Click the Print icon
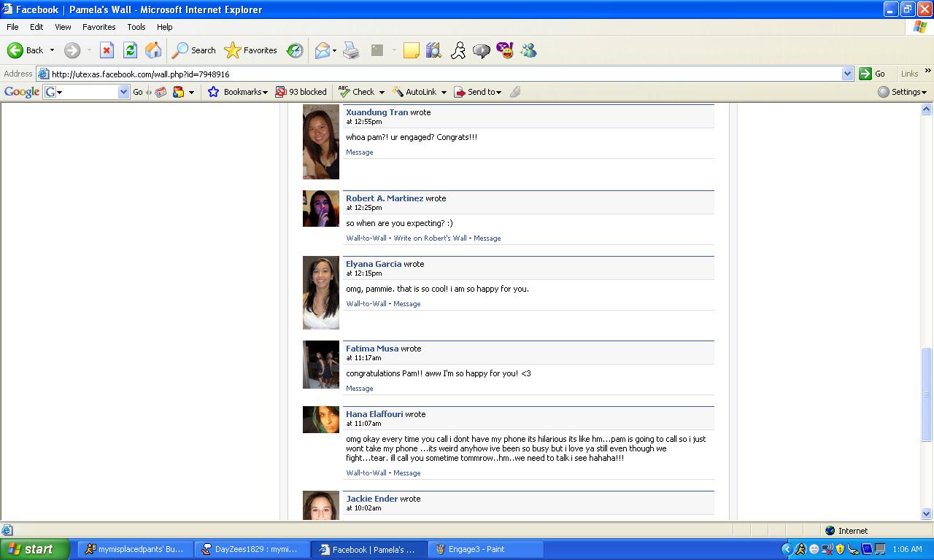934x560 pixels. (351, 50)
